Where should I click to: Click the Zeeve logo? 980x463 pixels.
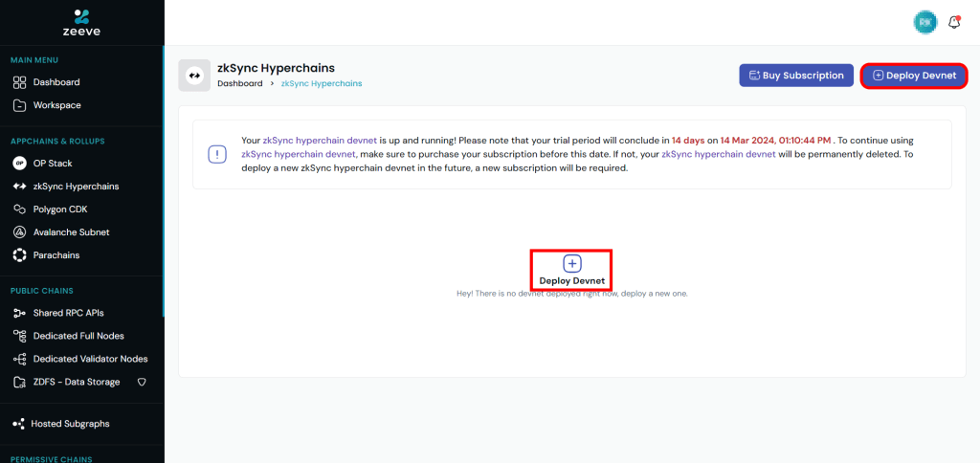click(x=82, y=23)
